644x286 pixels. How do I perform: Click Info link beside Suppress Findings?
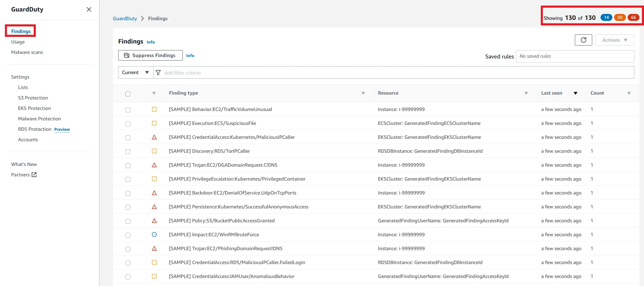190,56
